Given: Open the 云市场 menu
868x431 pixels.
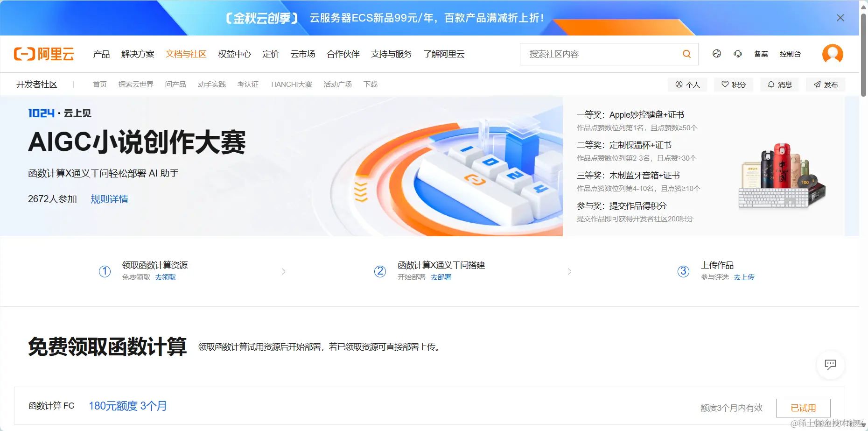Looking at the screenshot, I should [x=302, y=54].
